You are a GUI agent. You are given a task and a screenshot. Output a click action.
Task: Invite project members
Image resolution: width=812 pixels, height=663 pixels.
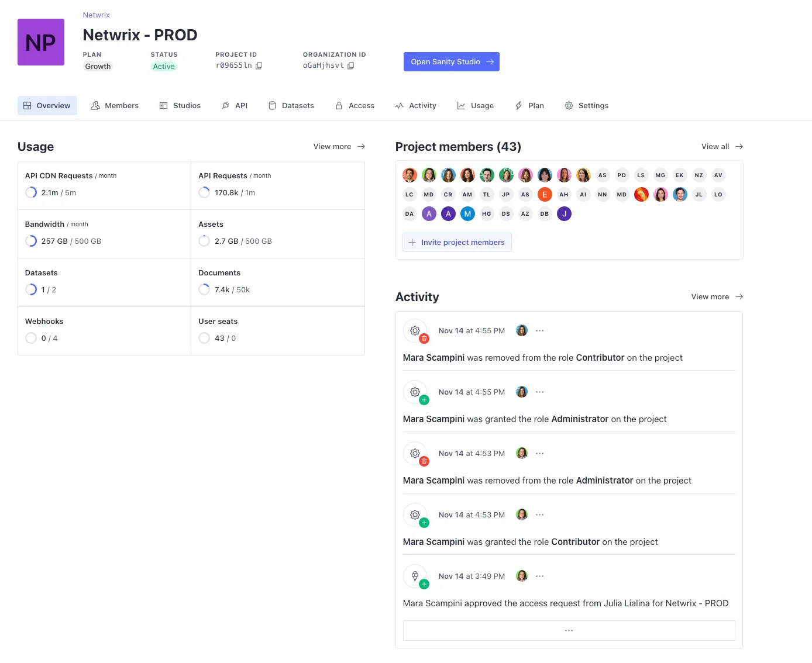click(457, 242)
